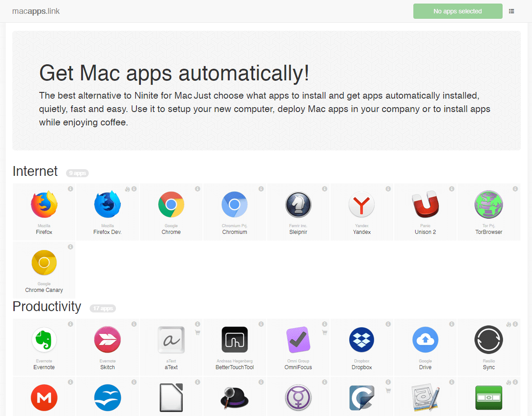Screen dimensions: 532x416
Task: Open the selected apps list menu
Action: point(511,11)
